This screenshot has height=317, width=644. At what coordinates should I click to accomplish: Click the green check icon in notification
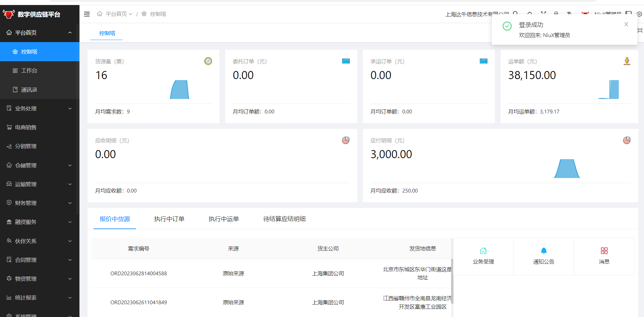(x=507, y=26)
